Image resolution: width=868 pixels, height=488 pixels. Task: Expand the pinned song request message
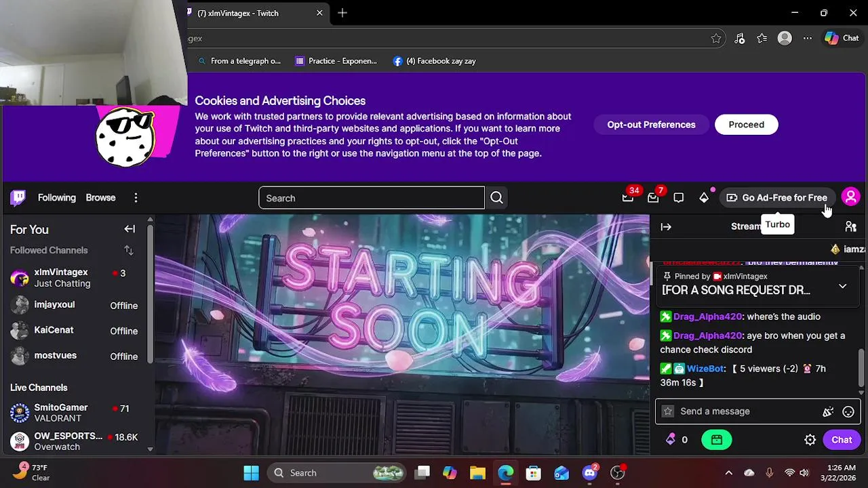[x=842, y=286]
